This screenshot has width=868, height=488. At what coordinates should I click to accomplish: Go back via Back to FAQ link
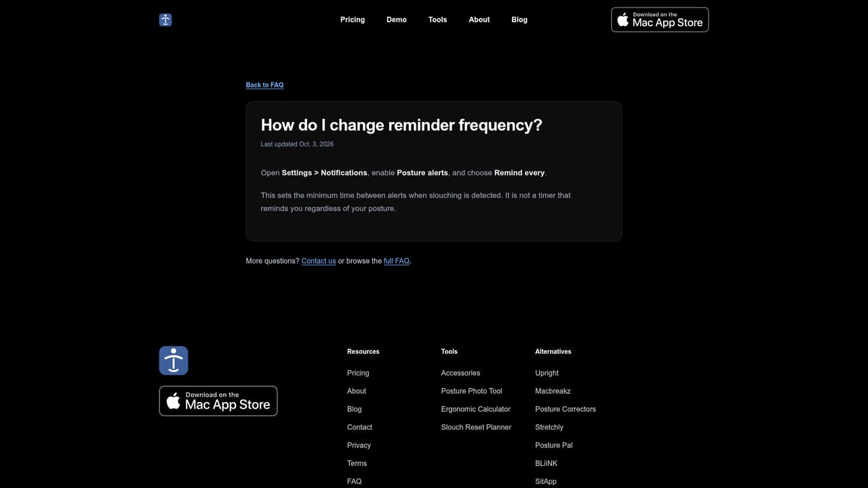tap(264, 85)
